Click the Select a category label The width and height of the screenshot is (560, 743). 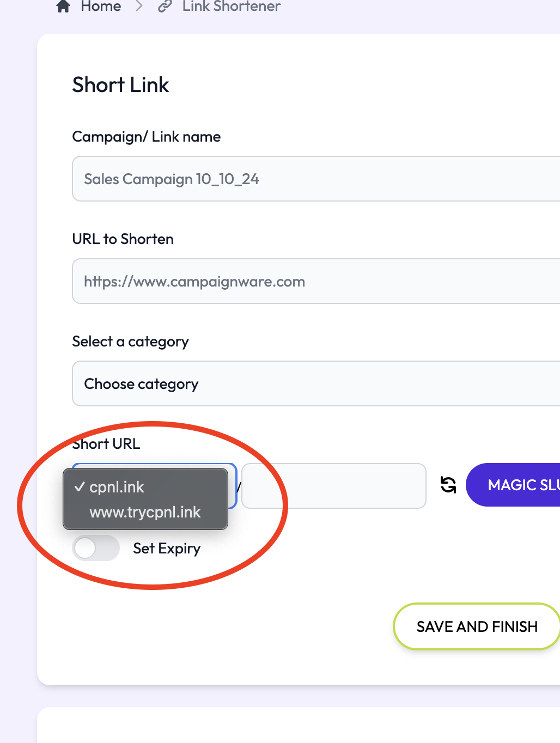tap(131, 342)
